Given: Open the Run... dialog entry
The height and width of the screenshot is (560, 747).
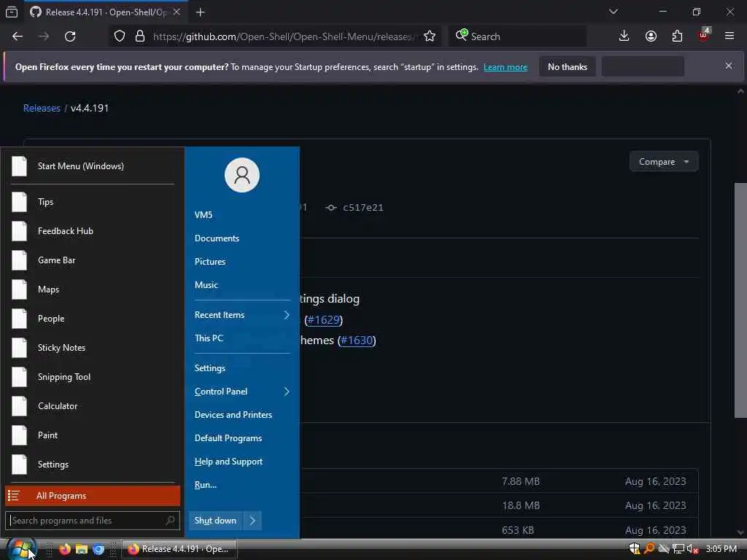Looking at the screenshot, I should click(242, 485).
